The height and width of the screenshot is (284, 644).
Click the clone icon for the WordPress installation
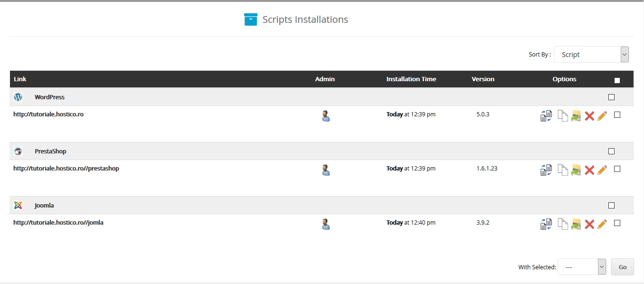[546, 115]
